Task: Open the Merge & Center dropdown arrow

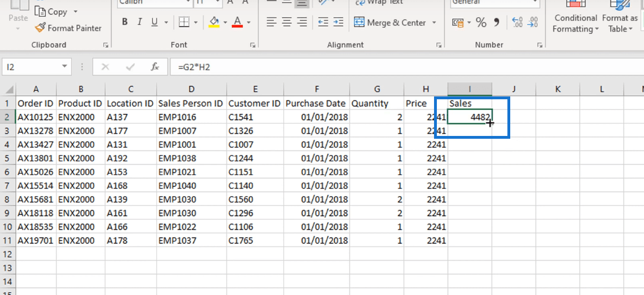Action: [434, 22]
